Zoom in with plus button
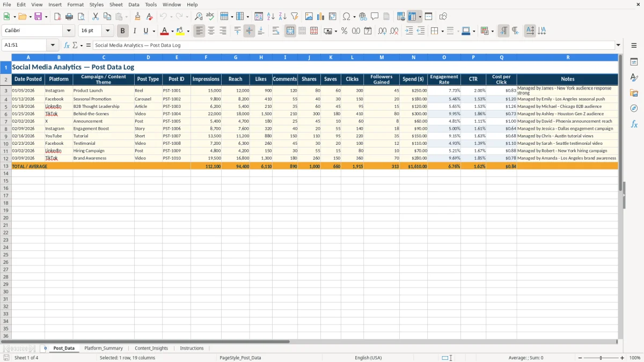The height and width of the screenshot is (362, 644). (623, 358)
